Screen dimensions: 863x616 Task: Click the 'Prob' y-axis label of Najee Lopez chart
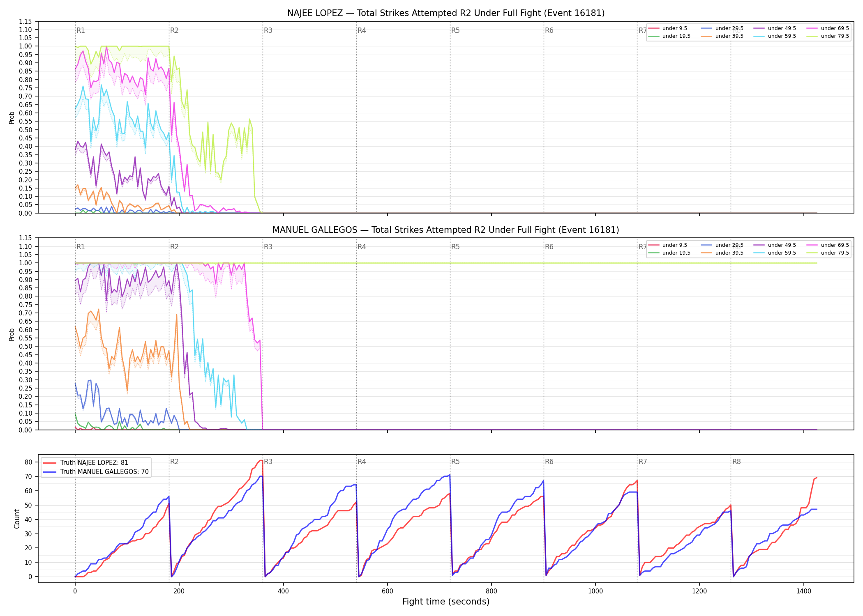coord(12,117)
